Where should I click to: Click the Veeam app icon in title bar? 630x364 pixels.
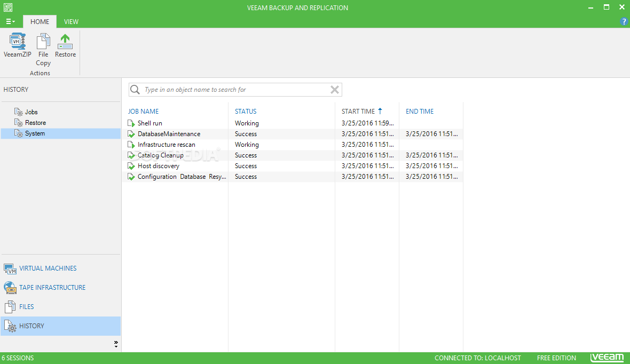[8, 7]
